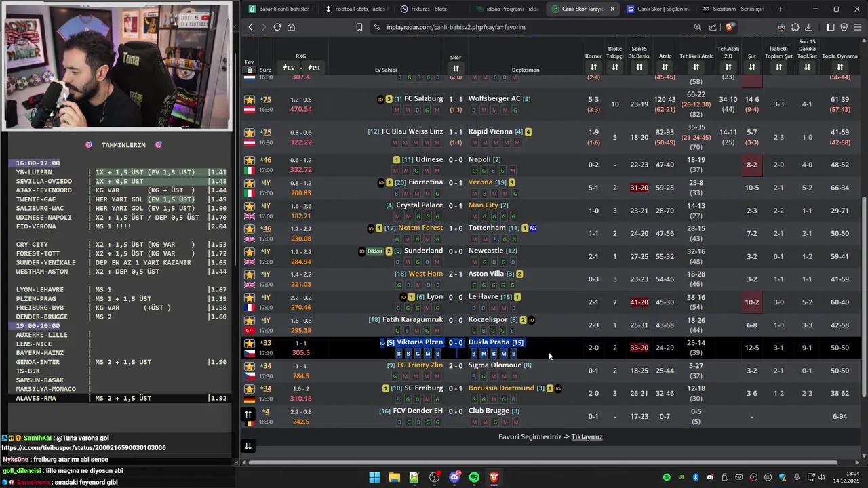Open a new browser tab with plus button
This screenshot has width=868, height=488.
(x=780, y=9)
